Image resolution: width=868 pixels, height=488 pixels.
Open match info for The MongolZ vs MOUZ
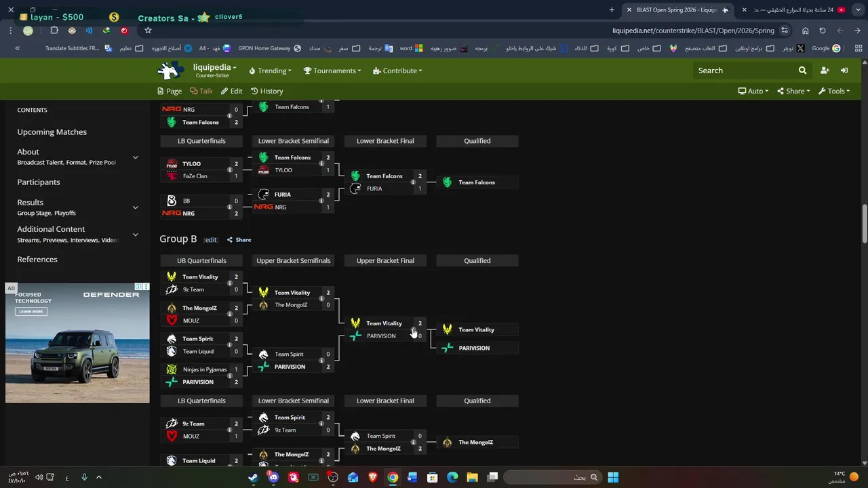[229, 314]
